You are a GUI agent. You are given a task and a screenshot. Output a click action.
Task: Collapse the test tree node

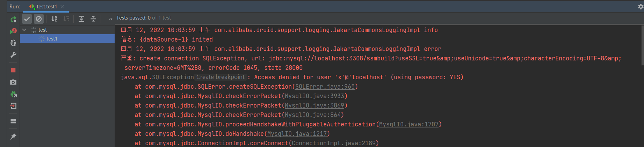coord(24,30)
